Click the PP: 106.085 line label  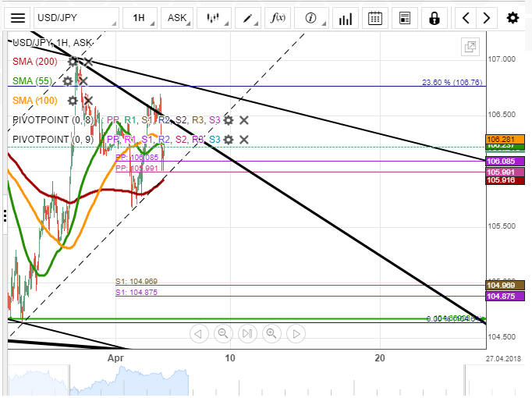137,158
